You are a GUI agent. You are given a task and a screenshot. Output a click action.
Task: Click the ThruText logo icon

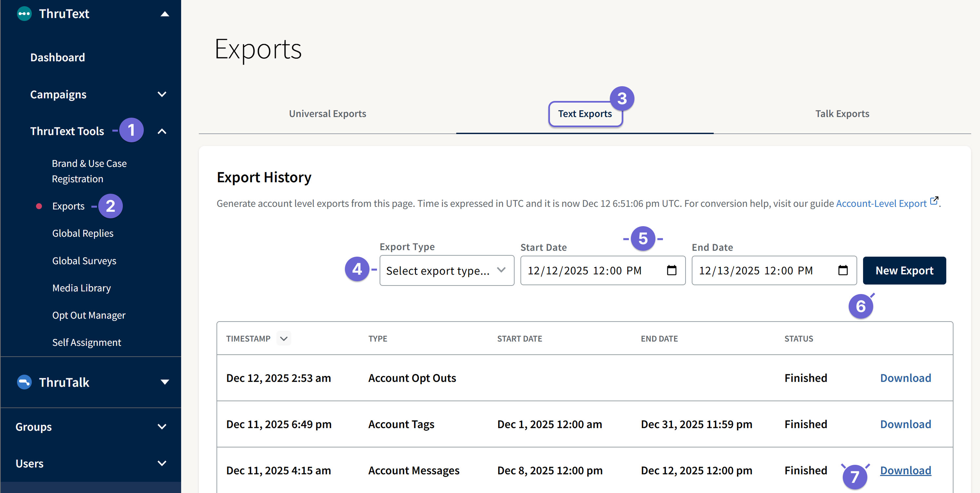[x=24, y=14]
